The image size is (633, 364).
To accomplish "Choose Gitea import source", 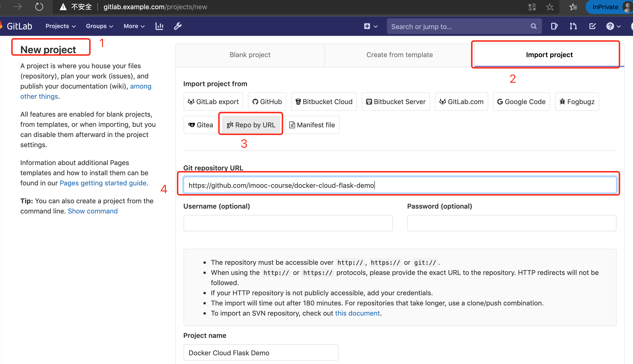I will click(x=201, y=125).
